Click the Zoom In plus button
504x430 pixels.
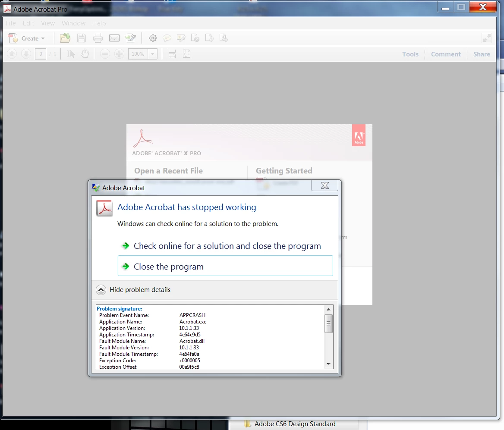[x=119, y=53]
